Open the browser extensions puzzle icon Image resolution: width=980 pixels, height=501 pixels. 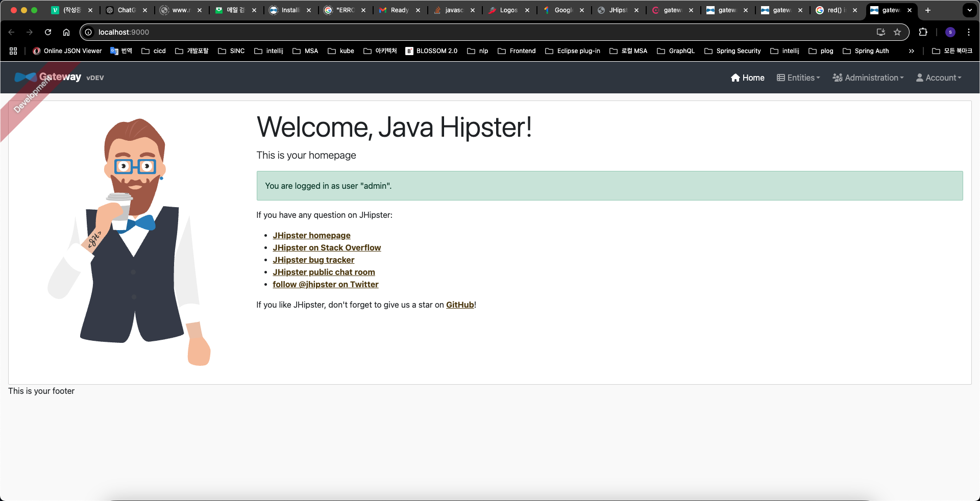click(923, 32)
